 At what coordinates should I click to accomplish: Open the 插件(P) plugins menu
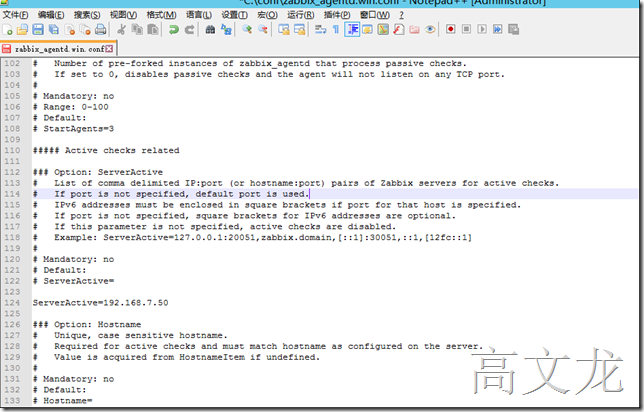[337, 15]
